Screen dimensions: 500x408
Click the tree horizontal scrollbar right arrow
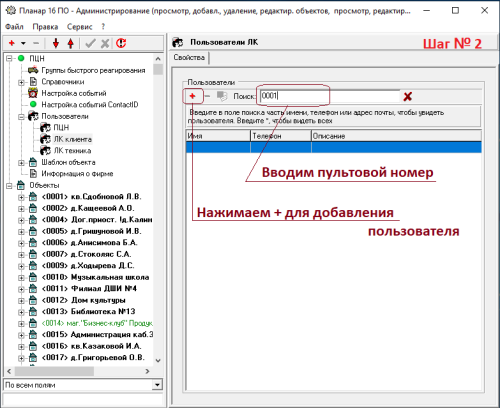coord(147,371)
